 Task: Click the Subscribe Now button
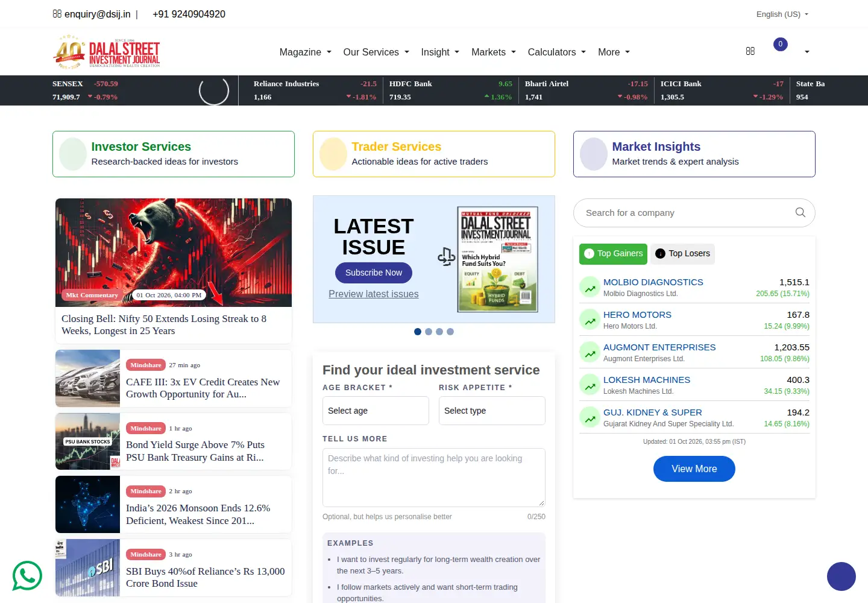(x=374, y=273)
